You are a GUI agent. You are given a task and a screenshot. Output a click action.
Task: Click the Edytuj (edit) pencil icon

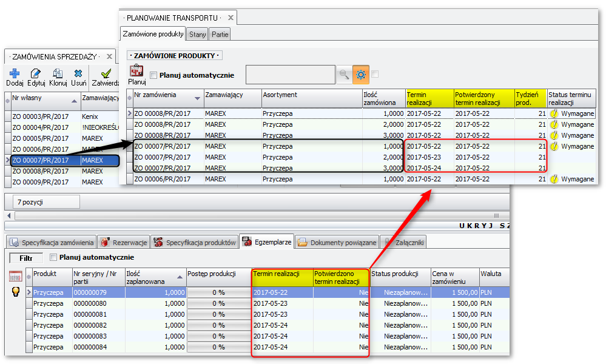36,74
